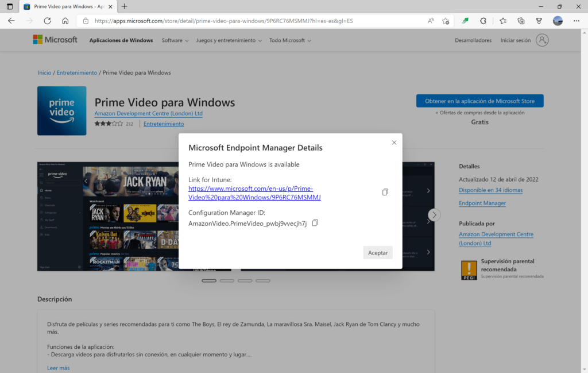
Task: Go back to previous page
Action: click(x=11, y=21)
